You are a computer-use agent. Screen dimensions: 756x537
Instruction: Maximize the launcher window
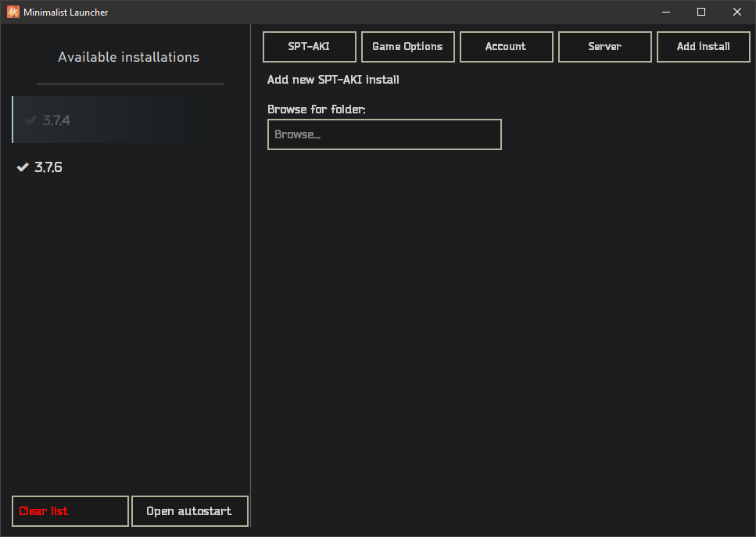coord(701,12)
